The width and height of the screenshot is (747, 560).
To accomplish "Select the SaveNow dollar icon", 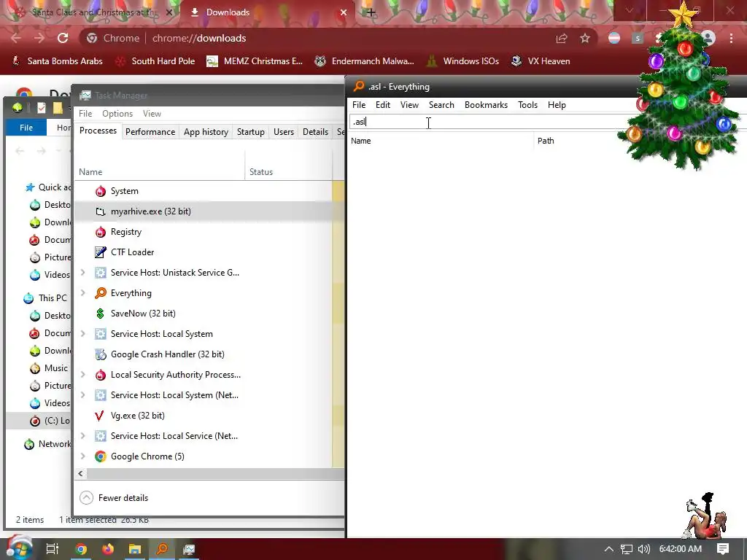I will [x=100, y=314].
